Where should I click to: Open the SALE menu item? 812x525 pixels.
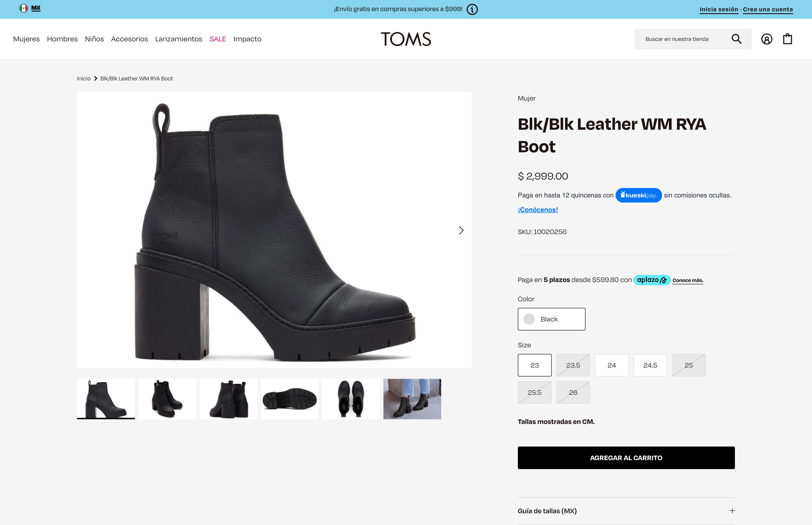217,39
